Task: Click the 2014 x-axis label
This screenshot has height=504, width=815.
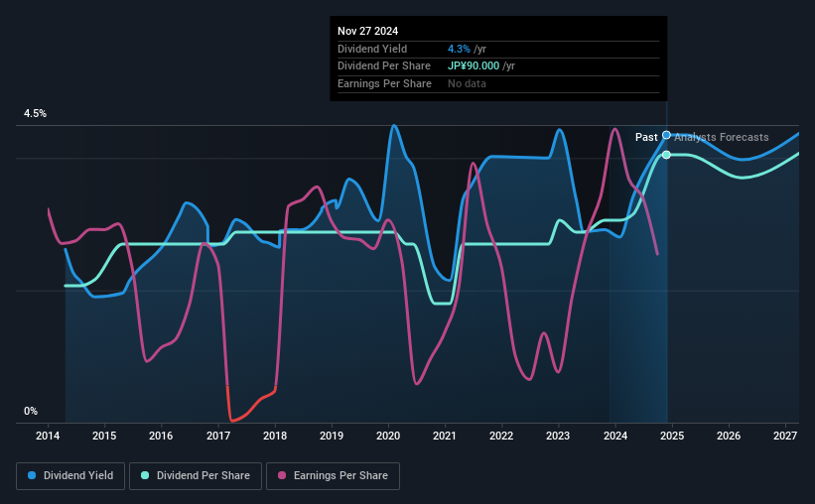Action: [x=48, y=436]
